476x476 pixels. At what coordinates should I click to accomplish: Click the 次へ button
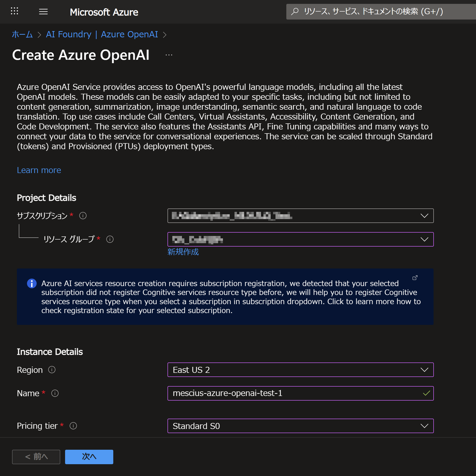89,457
